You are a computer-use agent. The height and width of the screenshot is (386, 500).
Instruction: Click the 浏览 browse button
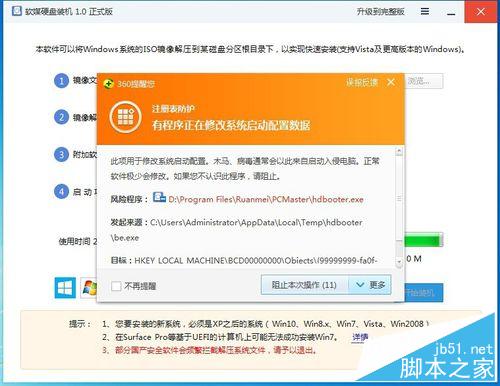click(424, 81)
